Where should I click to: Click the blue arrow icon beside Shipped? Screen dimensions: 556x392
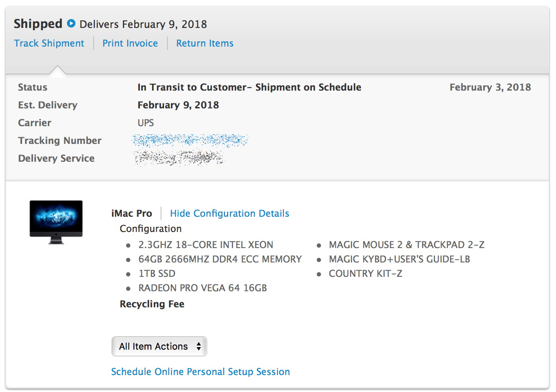point(71,24)
